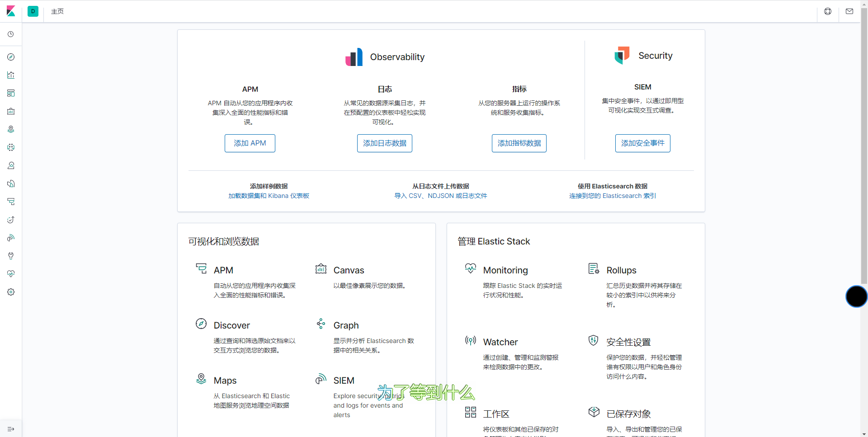The image size is (868, 437).
Task: Open the Canvas card title
Action: click(349, 270)
